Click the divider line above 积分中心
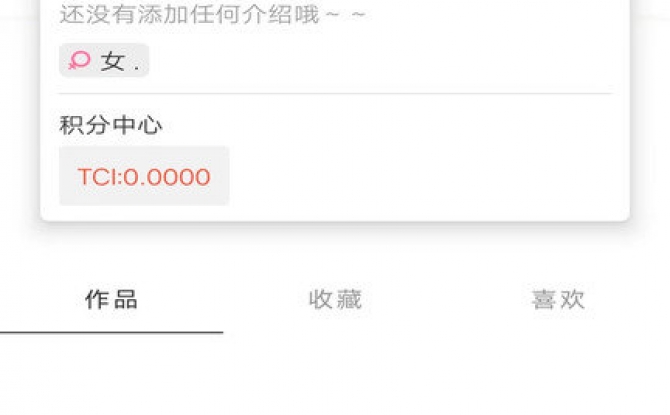670x415 pixels. [335, 93]
